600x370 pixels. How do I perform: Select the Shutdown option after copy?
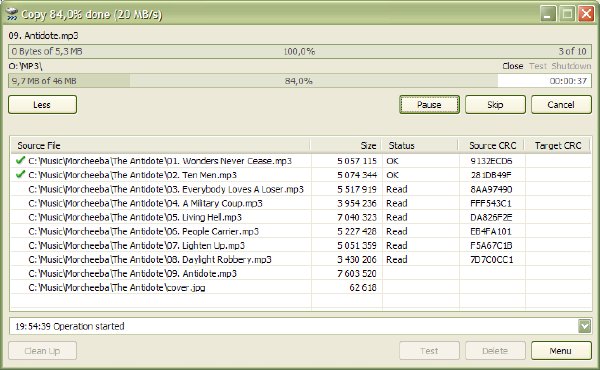pyautogui.click(x=571, y=66)
